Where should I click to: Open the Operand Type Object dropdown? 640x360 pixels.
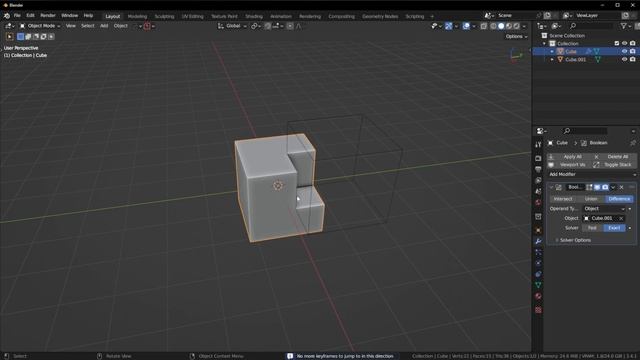click(604, 209)
